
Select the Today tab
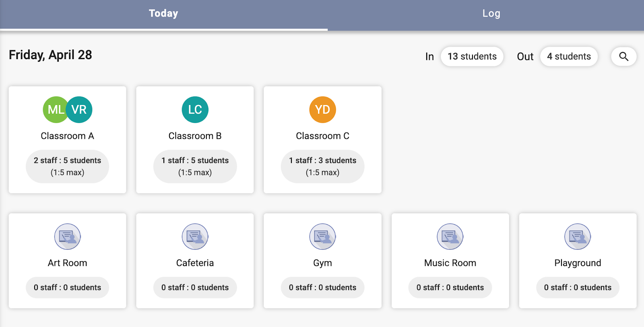point(163,14)
